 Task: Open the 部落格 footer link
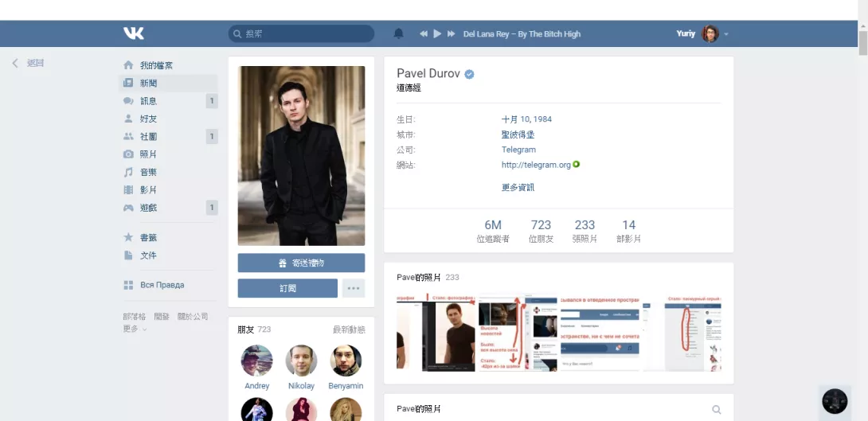(x=135, y=317)
